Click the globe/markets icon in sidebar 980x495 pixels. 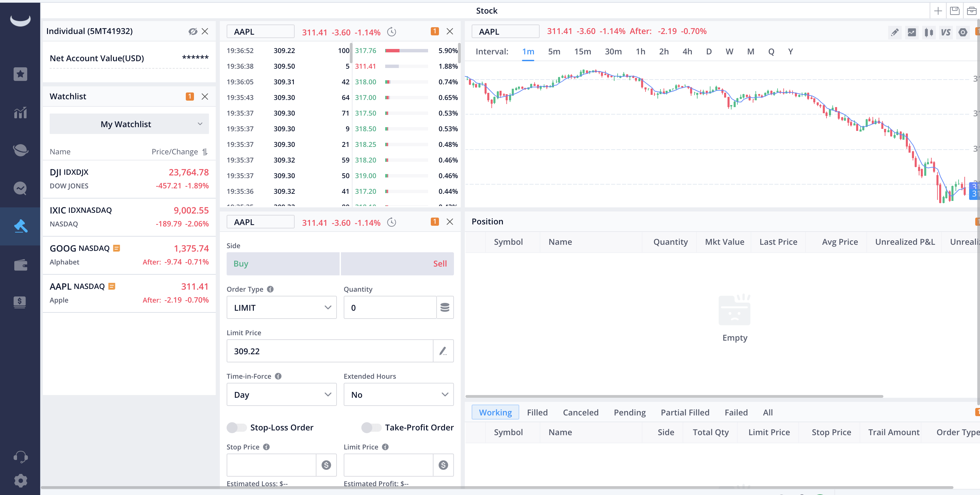[x=20, y=150]
